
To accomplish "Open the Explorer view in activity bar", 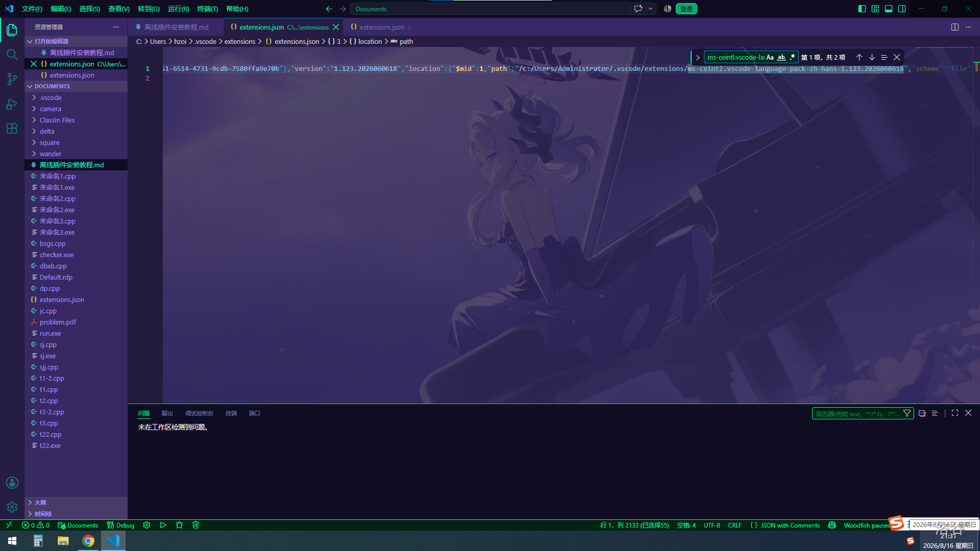I will (12, 30).
